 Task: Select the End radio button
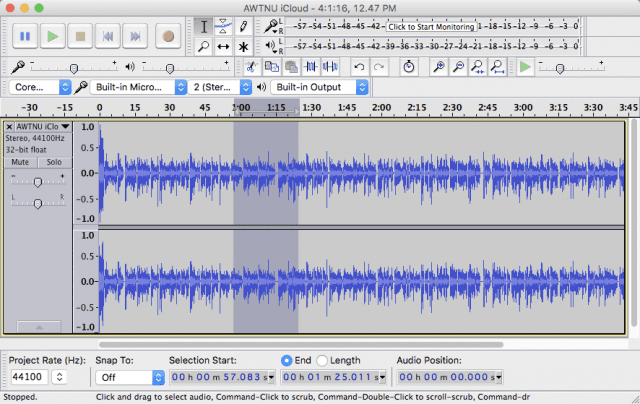[287, 360]
